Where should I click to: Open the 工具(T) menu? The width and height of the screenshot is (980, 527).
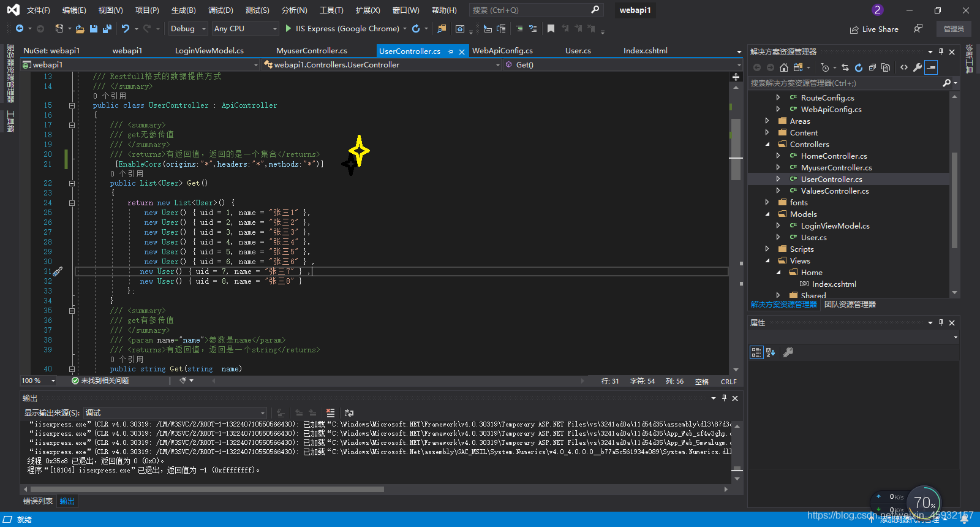[331, 10]
